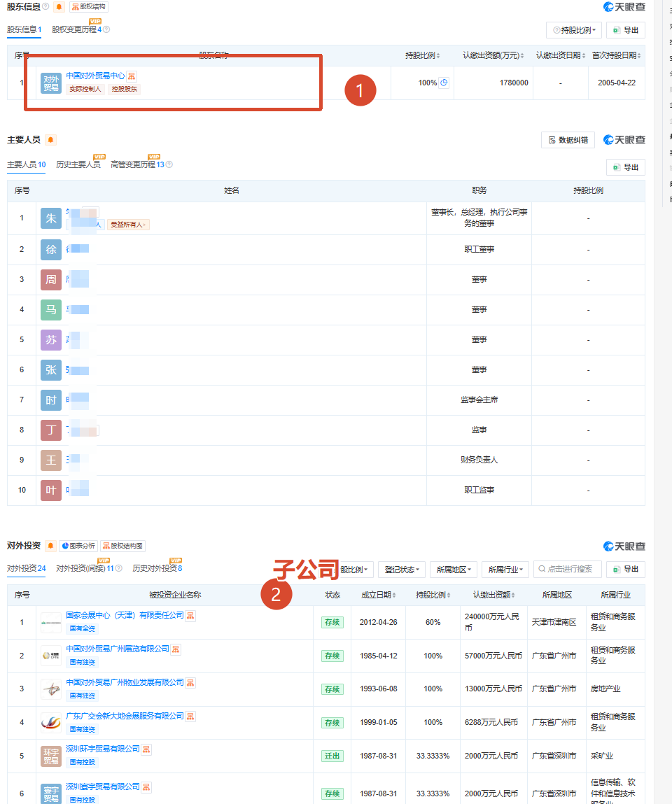The height and width of the screenshot is (804, 672).
Task: Select the 高管变更历程 13 tab
Action: (x=137, y=164)
